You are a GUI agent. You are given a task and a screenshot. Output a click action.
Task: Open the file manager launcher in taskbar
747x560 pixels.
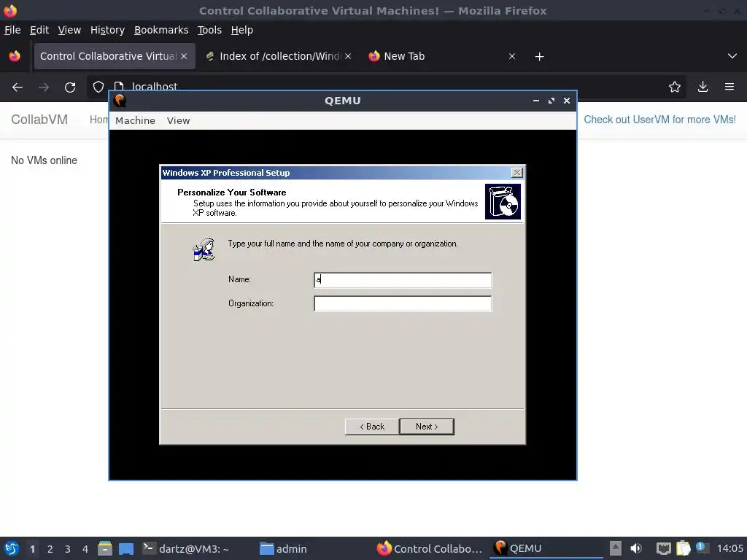(x=105, y=548)
